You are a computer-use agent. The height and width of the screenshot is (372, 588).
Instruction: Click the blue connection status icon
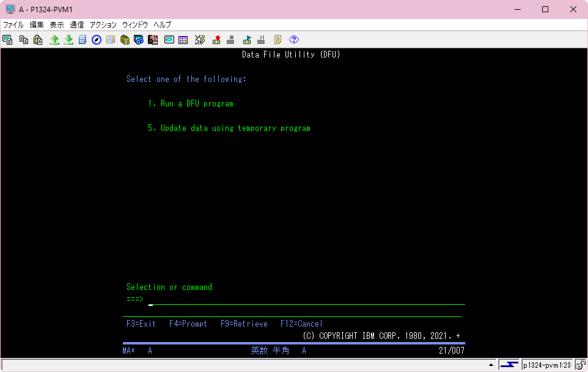coord(509,365)
